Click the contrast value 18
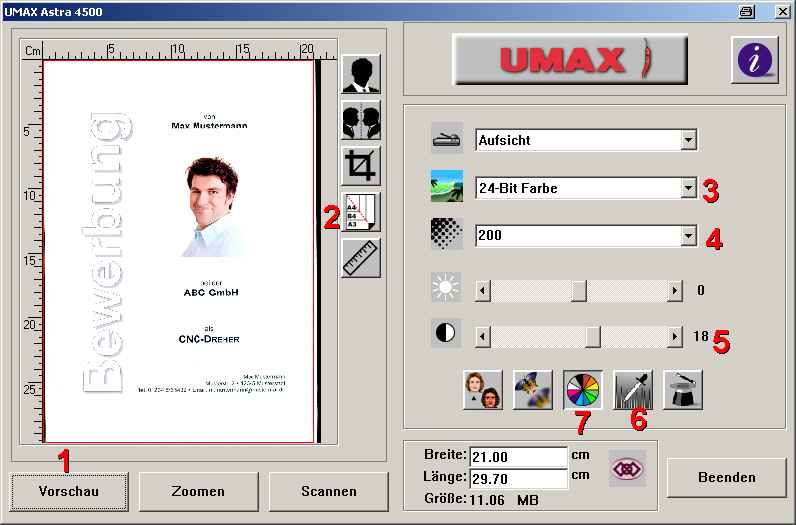This screenshot has width=796, height=525. tap(701, 336)
